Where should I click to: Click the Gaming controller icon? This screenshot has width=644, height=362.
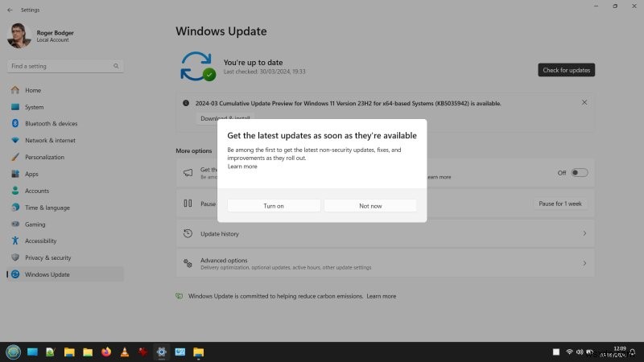point(15,224)
